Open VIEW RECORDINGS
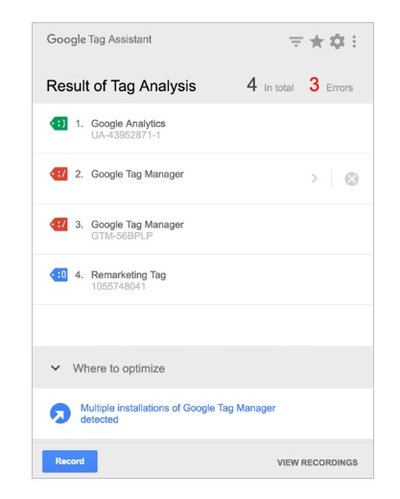This screenshot has width=400, height=499. [317, 462]
